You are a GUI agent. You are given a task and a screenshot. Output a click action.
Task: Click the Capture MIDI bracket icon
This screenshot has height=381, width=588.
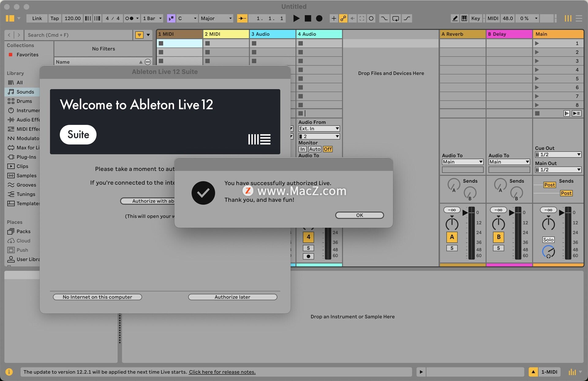[362, 18]
